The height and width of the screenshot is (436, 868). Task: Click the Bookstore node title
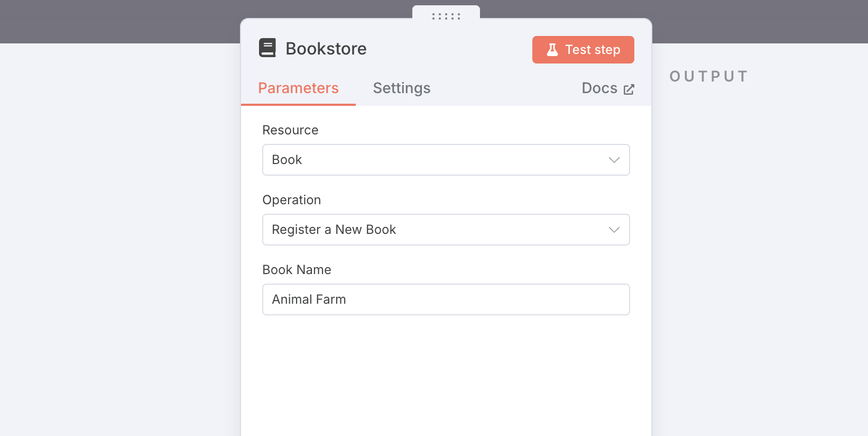click(x=326, y=49)
